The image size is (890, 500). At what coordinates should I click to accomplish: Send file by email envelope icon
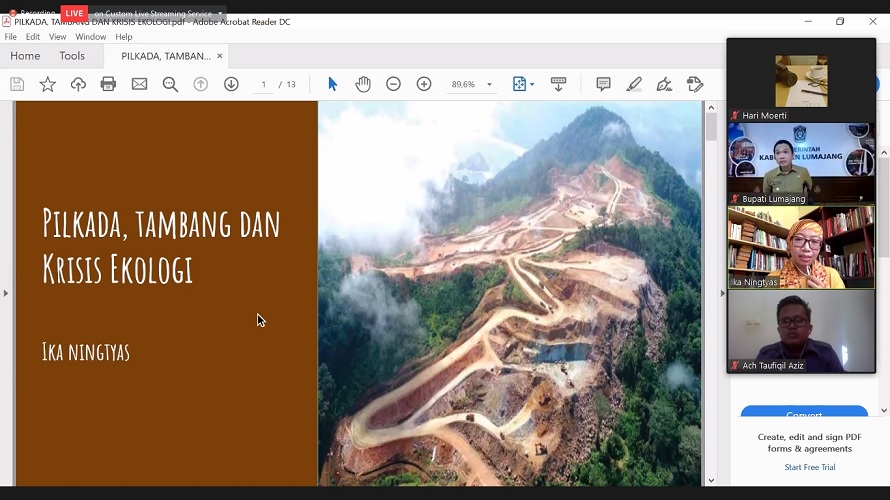point(139,85)
